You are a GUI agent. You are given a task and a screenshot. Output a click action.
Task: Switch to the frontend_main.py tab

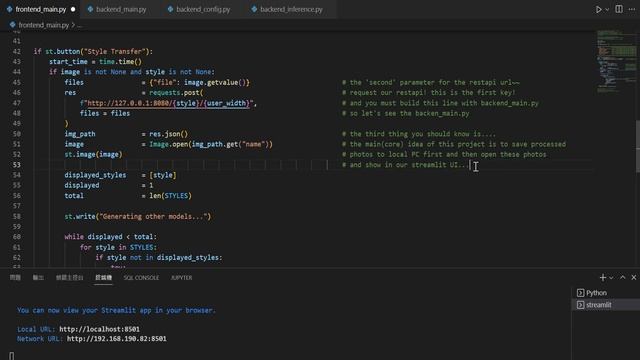click(x=41, y=9)
